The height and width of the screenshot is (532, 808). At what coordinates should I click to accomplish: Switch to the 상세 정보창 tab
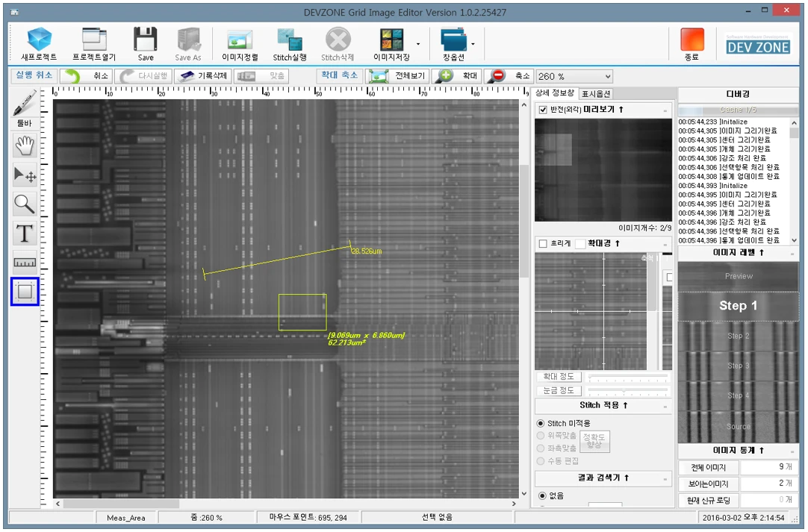tap(554, 93)
